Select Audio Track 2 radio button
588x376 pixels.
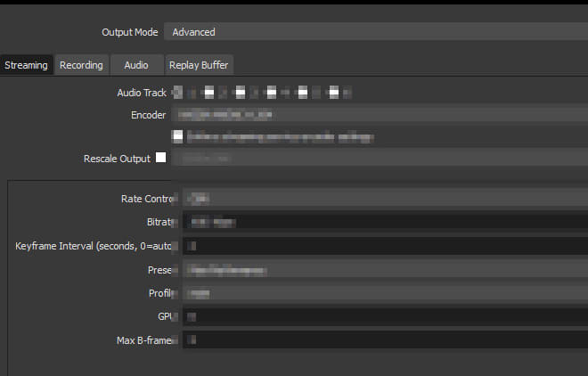pyautogui.click(x=208, y=93)
